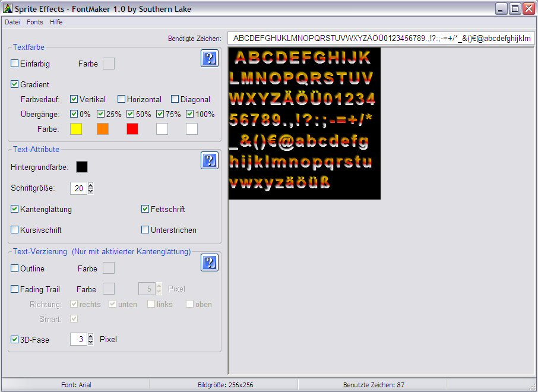Toggle the 50% transition checkbox
Image resolution: width=538 pixels, height=392 pixels.
tap(131, 114)
